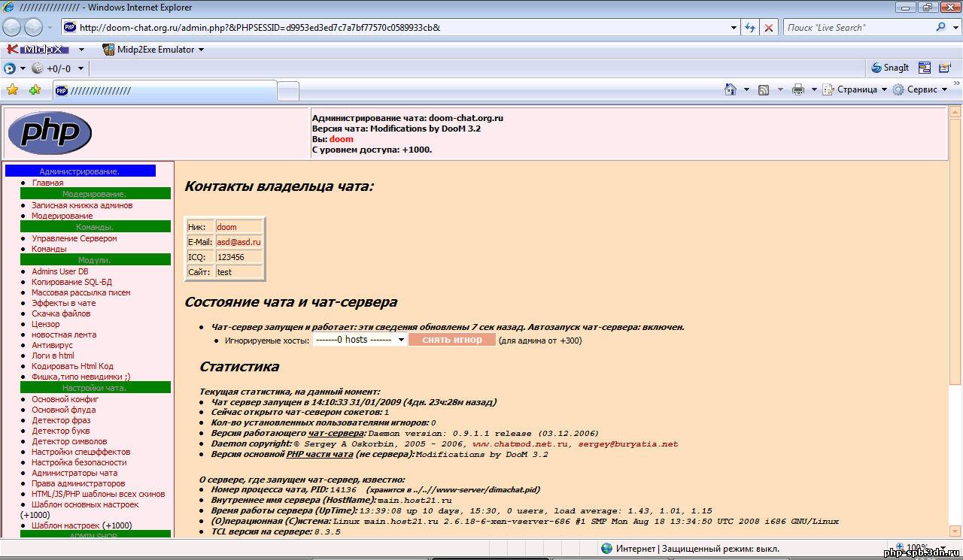Open the ignored hosts dropdown
Screen dimensions: 963x560
click(360, 340)
